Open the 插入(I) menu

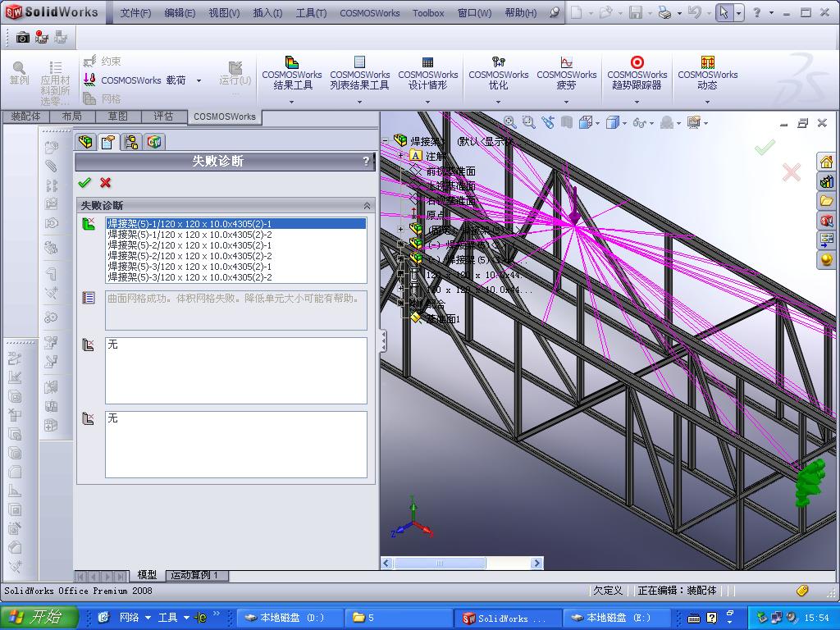coord(267,13)
